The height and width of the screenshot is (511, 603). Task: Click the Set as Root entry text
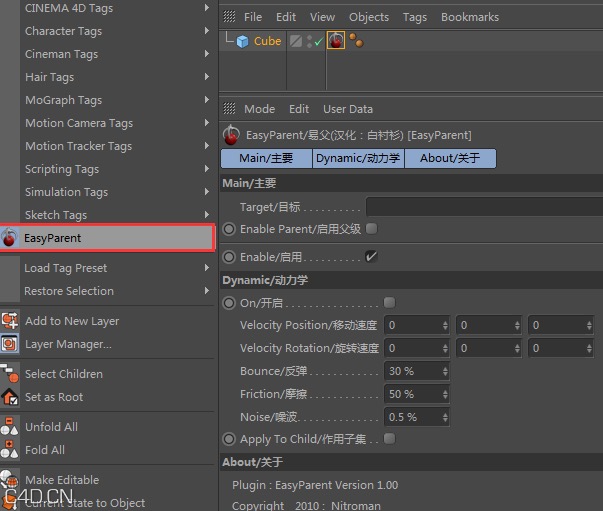54,397
